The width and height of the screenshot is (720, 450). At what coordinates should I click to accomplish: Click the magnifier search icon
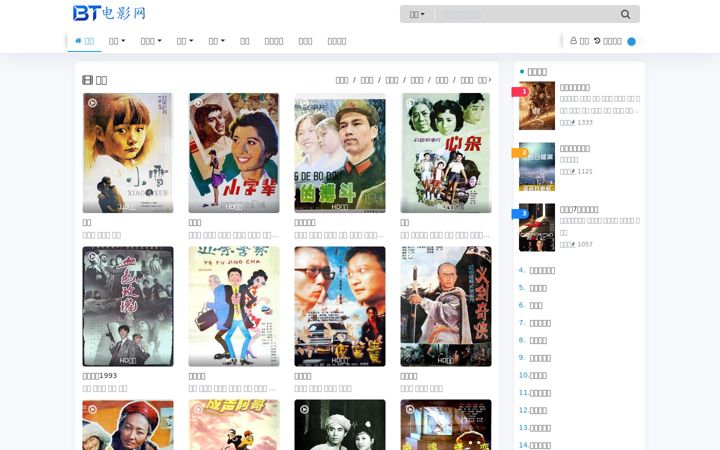pos(625,14)
